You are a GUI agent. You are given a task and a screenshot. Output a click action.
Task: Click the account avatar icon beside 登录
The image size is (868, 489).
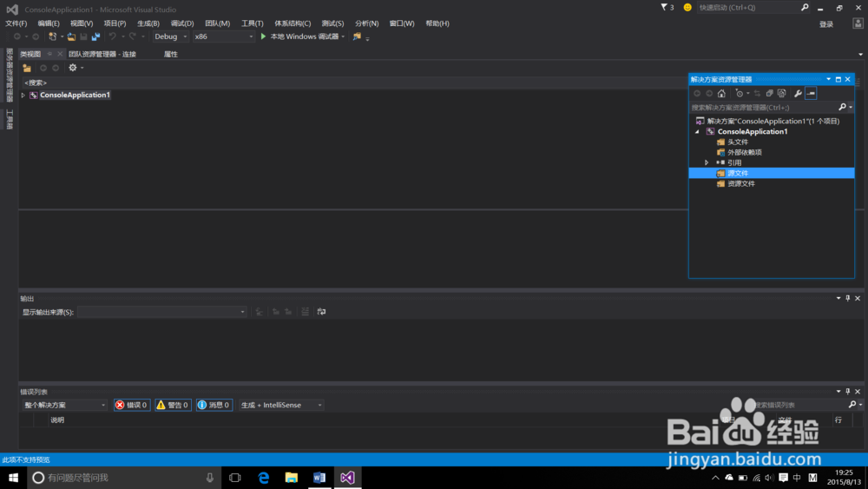858,23
